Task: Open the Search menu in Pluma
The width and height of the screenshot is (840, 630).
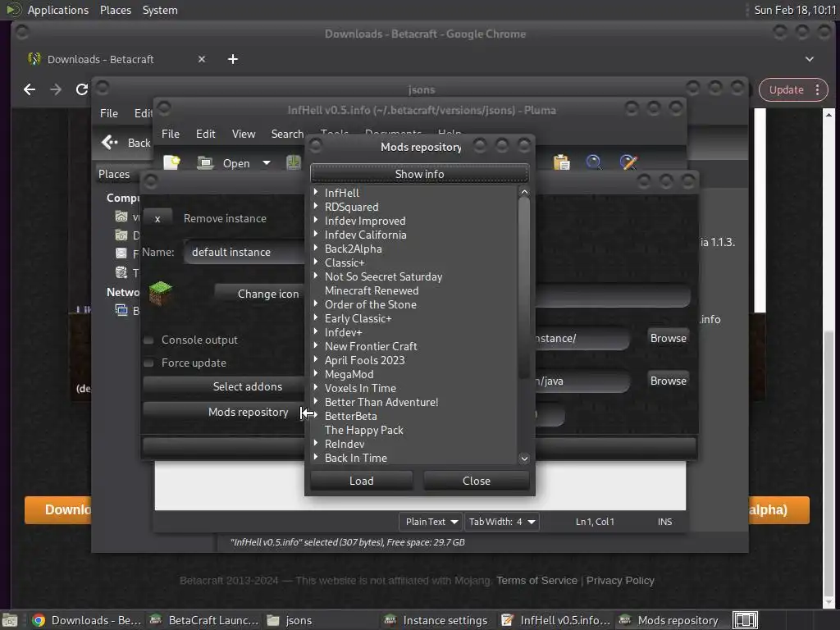Action: [x=287, y=134]
